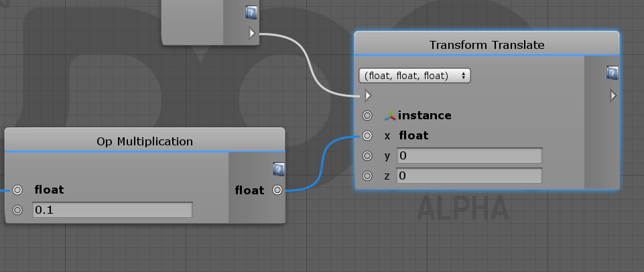This screenshot has height=272, width=644.
Task: Open help icon on the top partial node
Action: tap(251, 12)
